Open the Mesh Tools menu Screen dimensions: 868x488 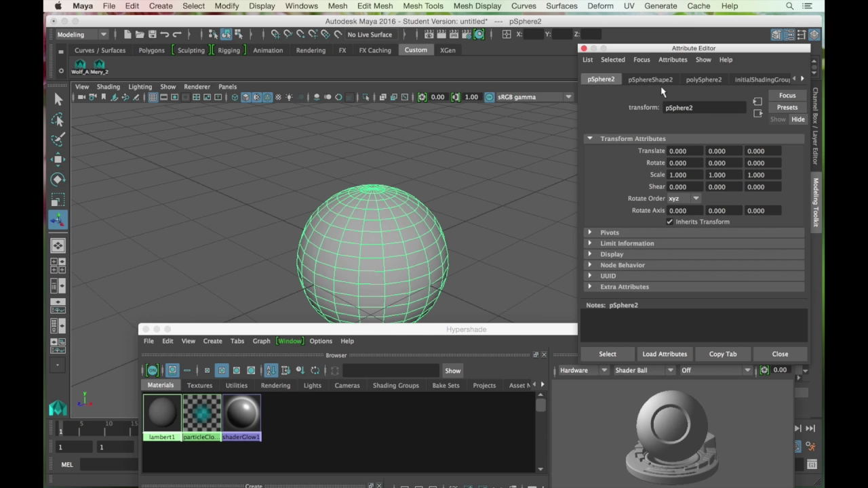coord(423,6)
